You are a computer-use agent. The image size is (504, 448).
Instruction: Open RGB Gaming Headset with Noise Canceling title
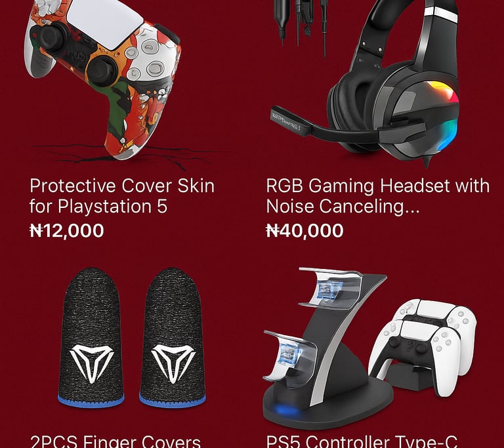(378, 195)
